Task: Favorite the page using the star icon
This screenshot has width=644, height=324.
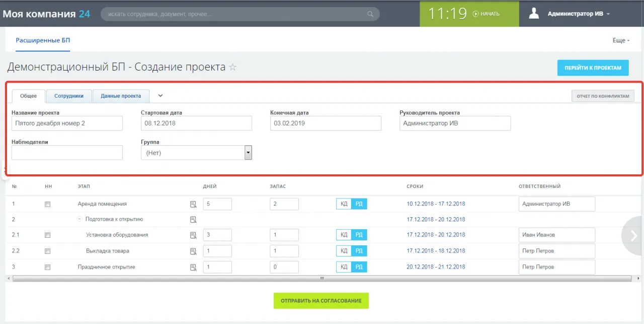Action: tap(232, 66)
